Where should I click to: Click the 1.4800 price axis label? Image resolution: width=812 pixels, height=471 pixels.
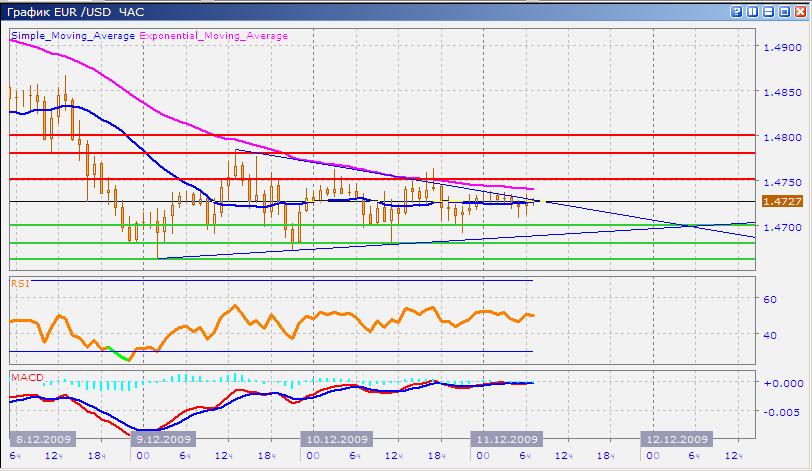pyautogui.click(x=782, y=137)
